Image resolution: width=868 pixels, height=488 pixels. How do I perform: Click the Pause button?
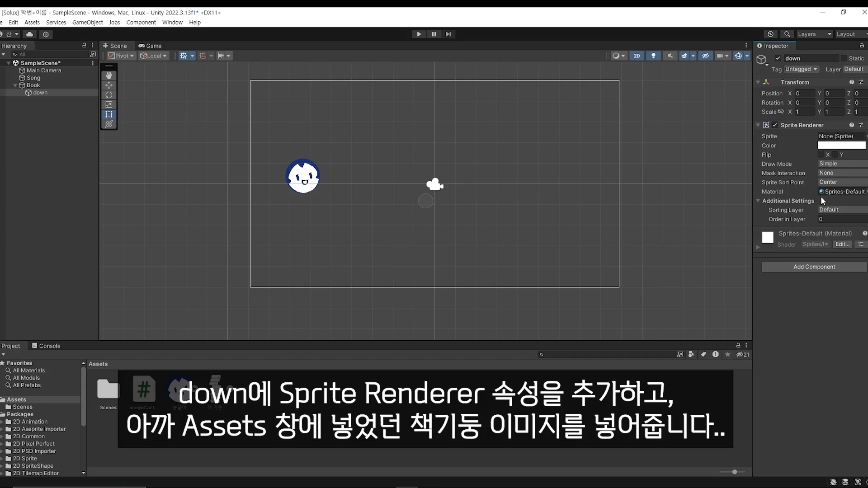pos(434,34)
